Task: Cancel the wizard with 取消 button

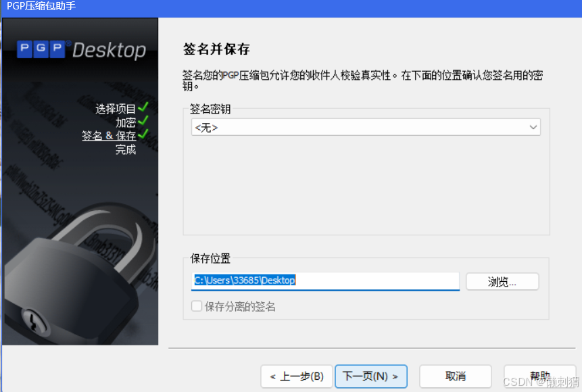Action: click(x=456, y=376)
